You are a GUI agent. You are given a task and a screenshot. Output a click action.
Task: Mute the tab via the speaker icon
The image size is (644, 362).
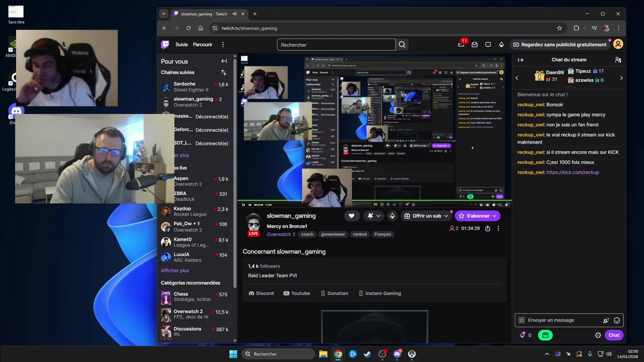234,14
